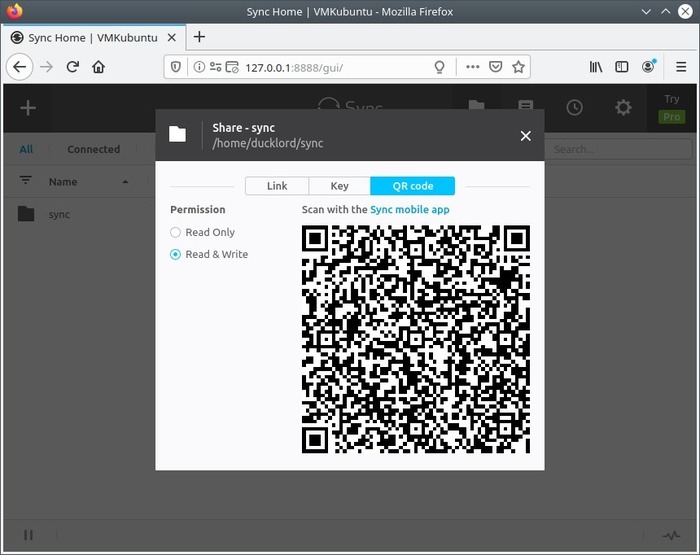This screenshot has height=555, width=700.
Task: Click the add folder plus icon
Action: (x=28, y=108)
